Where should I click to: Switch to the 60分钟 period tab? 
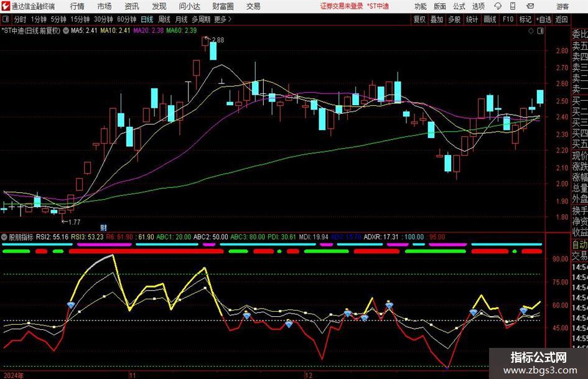[126, 19]
